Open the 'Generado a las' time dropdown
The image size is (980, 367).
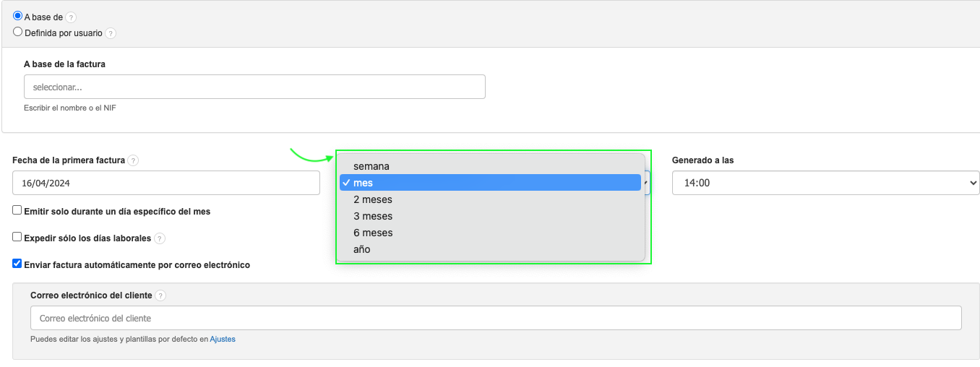pos(825,183)
